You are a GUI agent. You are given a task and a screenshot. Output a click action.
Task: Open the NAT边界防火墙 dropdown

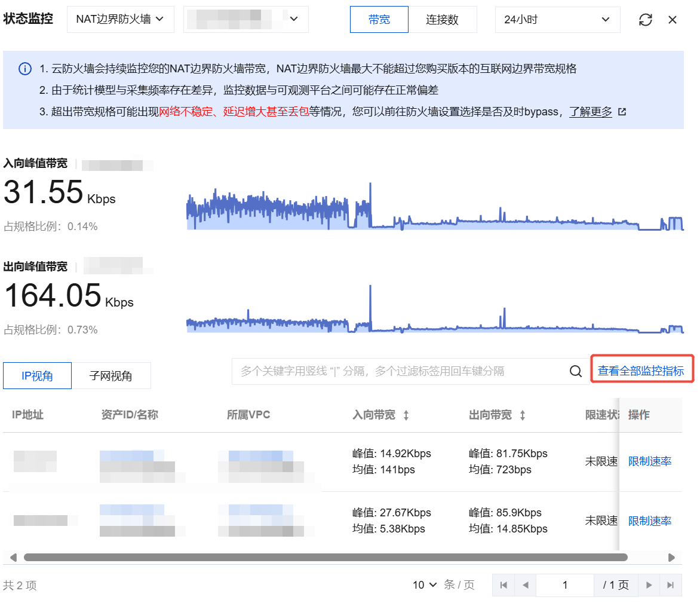tap(119, 19)
